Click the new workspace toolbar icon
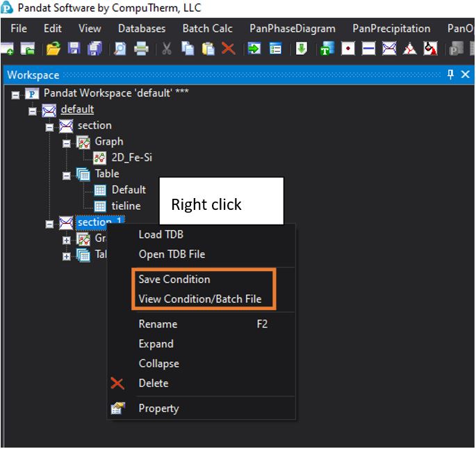The width and height of the screenshot is (476, 449). tap(7, 49)
